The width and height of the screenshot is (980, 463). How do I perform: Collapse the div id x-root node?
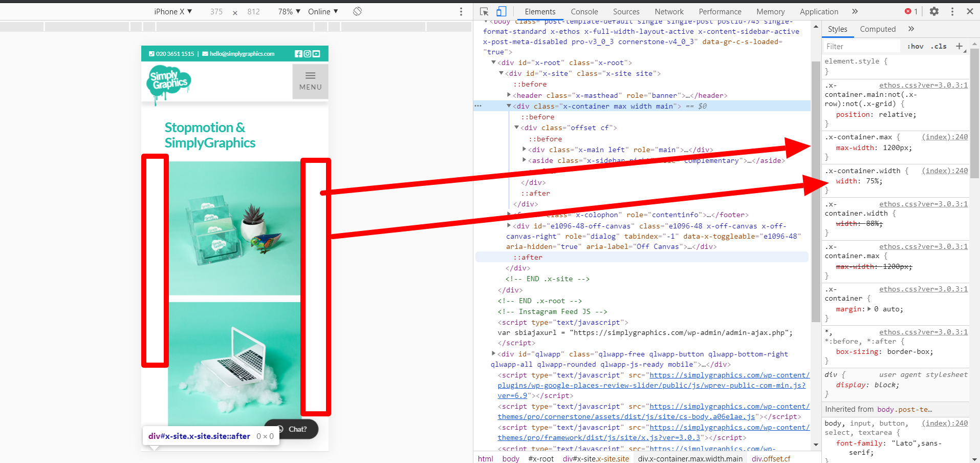tap(493, 62)
